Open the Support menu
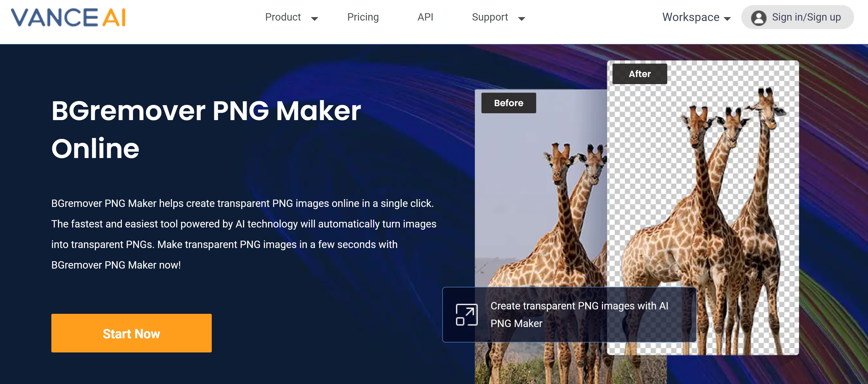The width and height of the screenshot is (868, 384). (490, 17)
